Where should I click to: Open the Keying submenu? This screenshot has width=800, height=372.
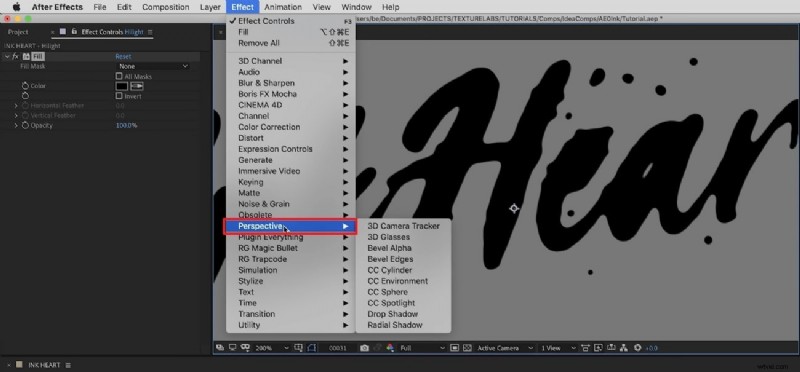pos(291,182)
